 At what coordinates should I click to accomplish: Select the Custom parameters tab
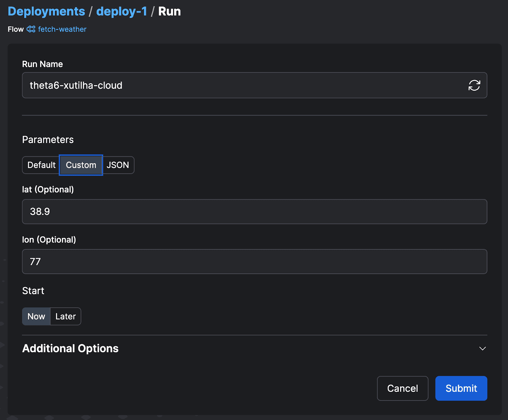click(x=81, y=165)
